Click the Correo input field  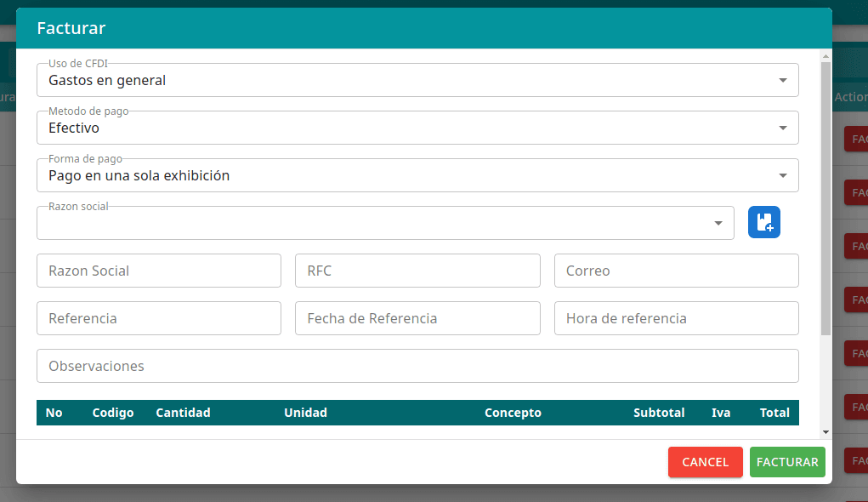click(x=677, y=271)
